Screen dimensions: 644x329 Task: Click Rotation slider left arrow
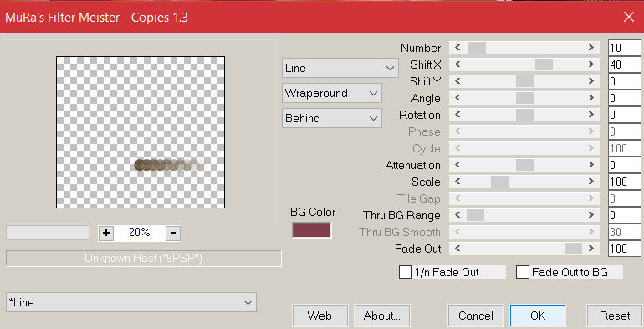457,115
